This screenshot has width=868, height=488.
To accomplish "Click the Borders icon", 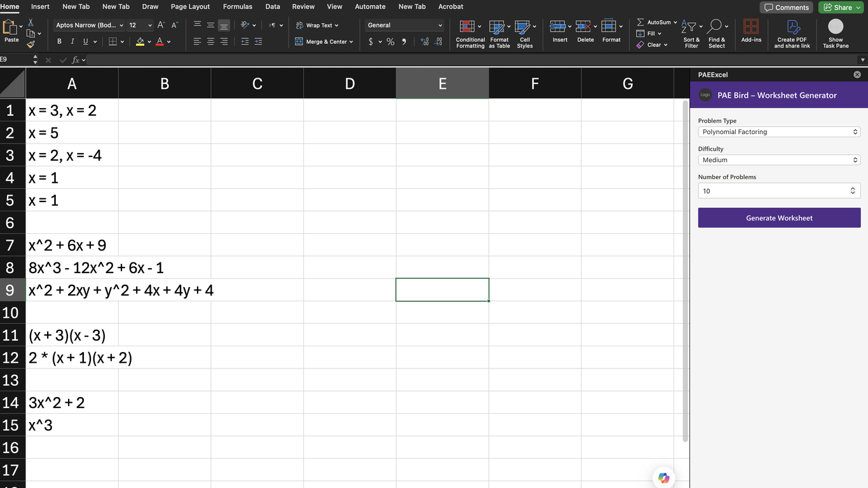I will 112,41.
